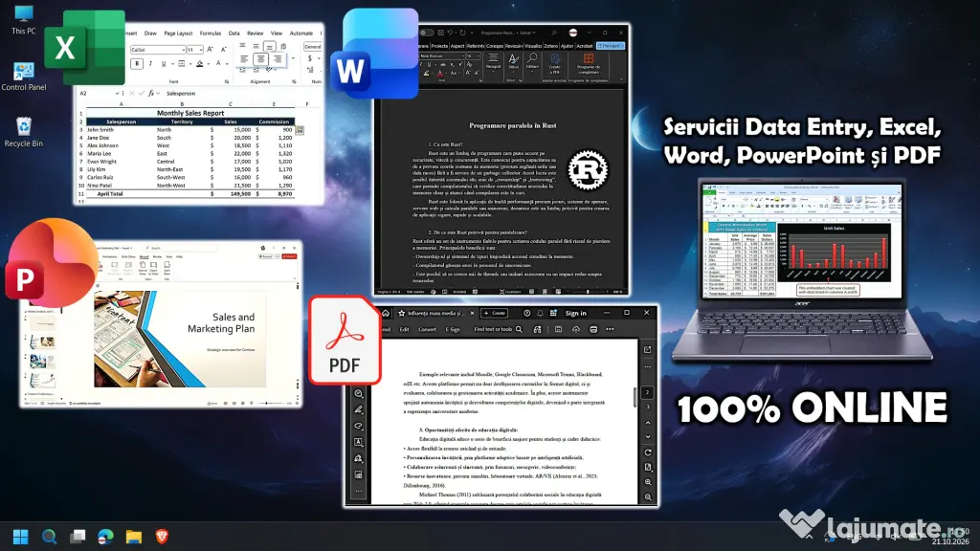The width and height of the screenshot is (980, 551).
Task: Open E-Sign menu in Acrobat
Action: (453, 329)
